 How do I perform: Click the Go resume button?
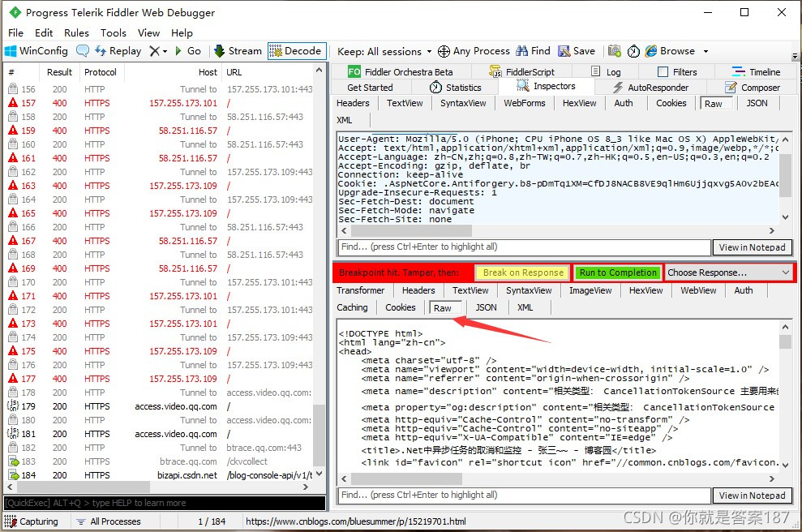click(187, 51)
